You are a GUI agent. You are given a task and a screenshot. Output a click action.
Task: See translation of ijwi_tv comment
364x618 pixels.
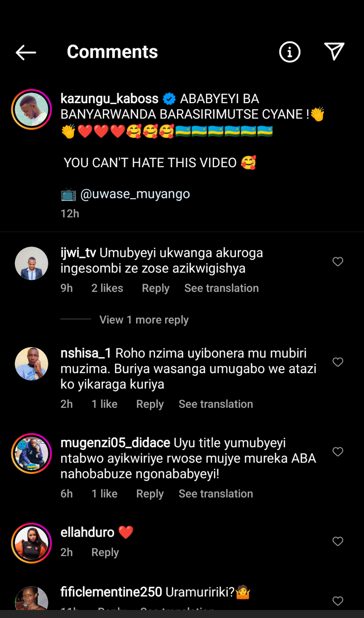pos(221,288)
